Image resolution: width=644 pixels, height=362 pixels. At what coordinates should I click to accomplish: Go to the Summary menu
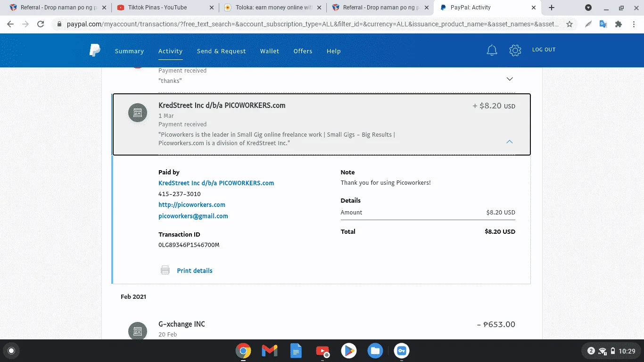pyautogui.click(x=129, y=51)
